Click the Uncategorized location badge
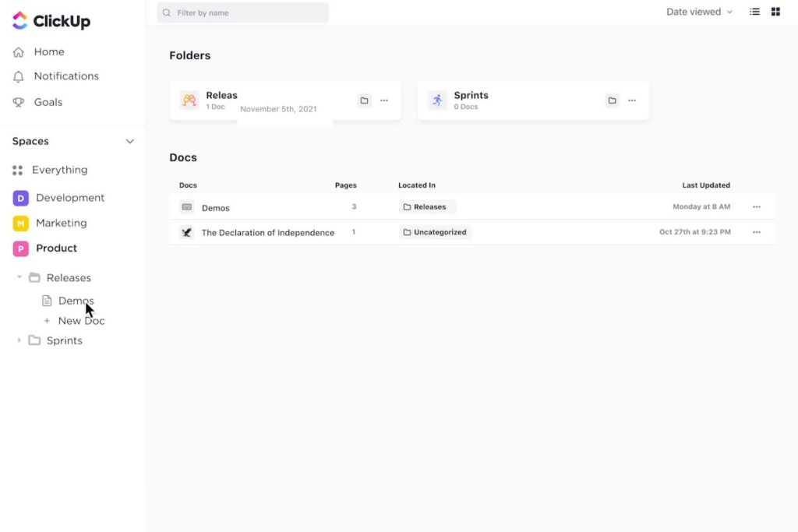The image size is (798, 532). (x=435, y=231)
